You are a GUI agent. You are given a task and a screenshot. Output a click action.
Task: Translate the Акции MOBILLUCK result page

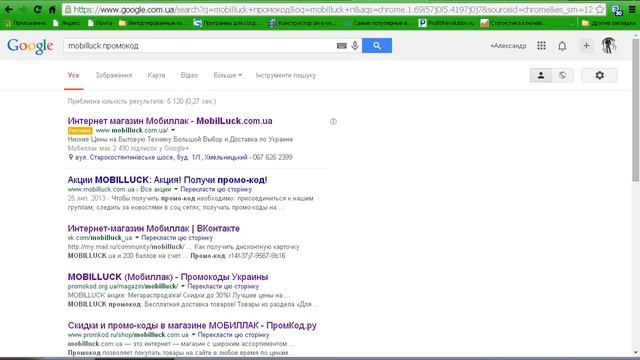216,189
